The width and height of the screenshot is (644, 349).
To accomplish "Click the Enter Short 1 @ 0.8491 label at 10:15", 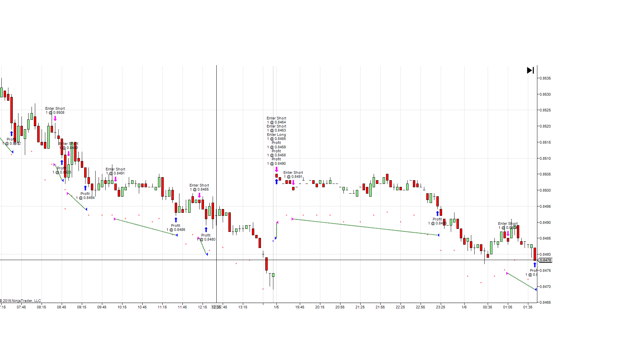I will (115, 171).
